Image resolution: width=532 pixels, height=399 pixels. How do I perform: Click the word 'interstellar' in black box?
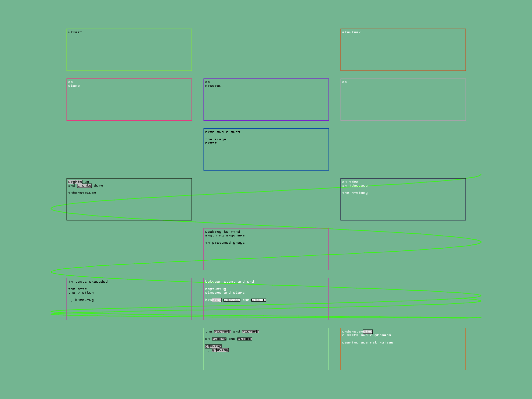pos(82,193)
